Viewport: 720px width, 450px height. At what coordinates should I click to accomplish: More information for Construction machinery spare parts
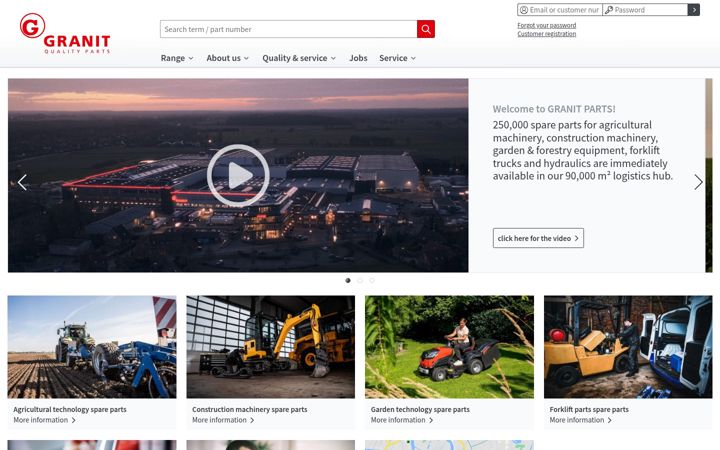point(223,420)
